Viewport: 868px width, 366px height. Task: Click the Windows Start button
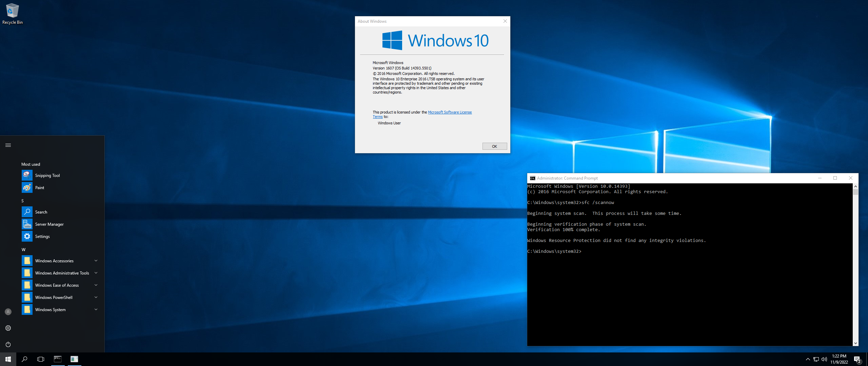click(x=8, y=359)
